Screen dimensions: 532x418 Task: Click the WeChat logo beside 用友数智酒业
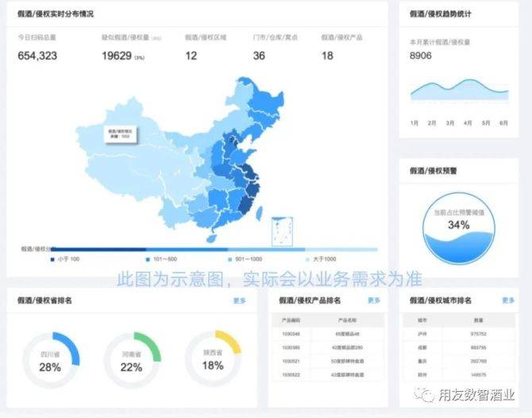pos(428,394)
